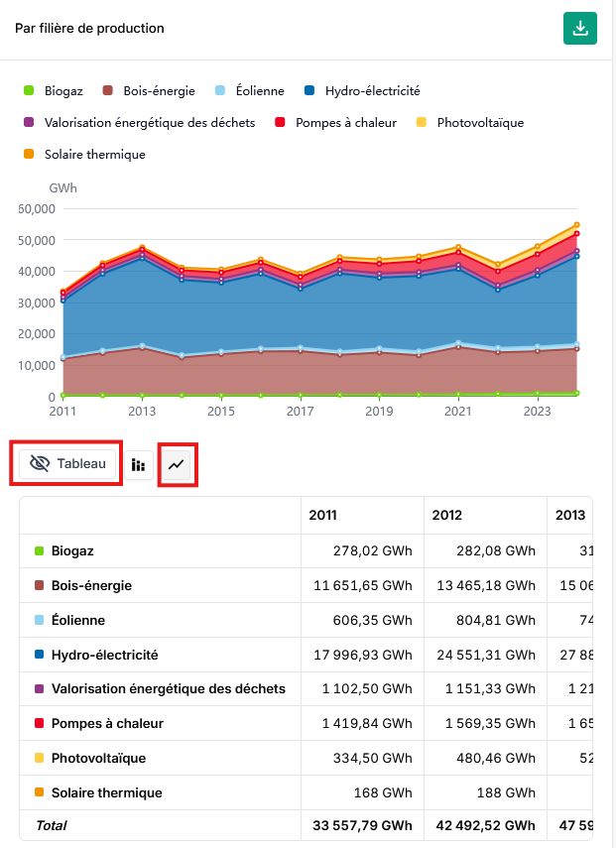Toggle Solaire thermique legend entry

coord(84,155)
